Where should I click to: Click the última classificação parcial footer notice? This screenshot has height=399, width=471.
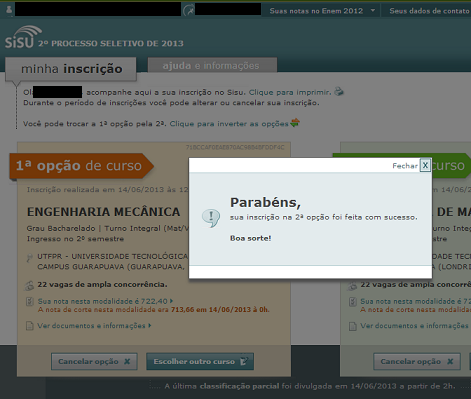coord(310,386)
